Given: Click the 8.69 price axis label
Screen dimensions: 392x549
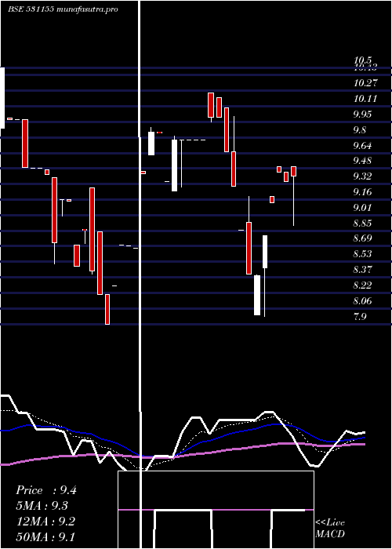Looking at the screenshot, I should click(x=362, y=238).
